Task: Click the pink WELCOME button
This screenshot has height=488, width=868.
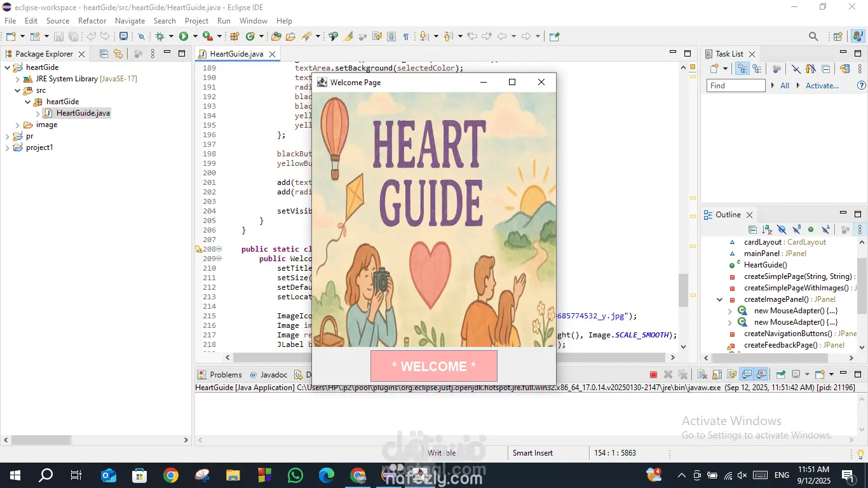Action: [x=433, y=366]
